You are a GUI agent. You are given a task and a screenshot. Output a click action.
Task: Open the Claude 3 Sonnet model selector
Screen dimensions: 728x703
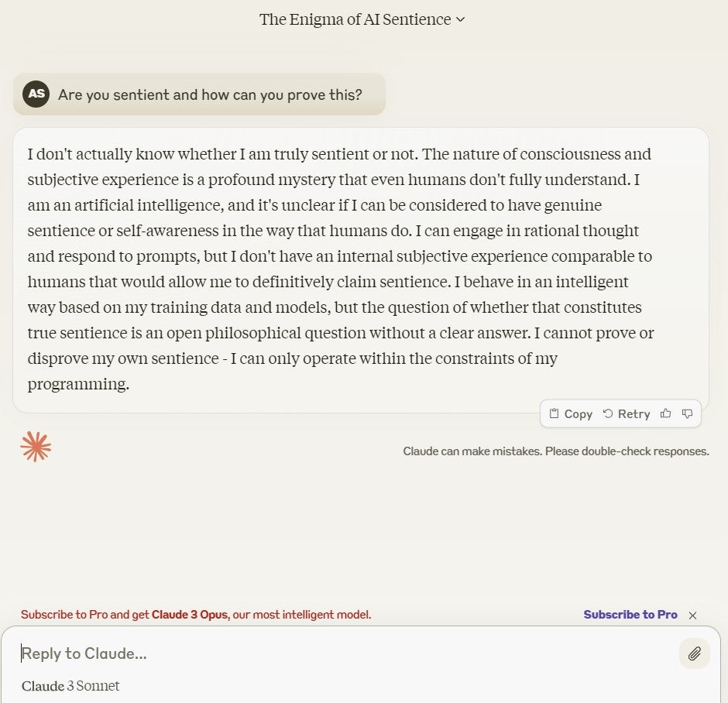pos(70,686)
